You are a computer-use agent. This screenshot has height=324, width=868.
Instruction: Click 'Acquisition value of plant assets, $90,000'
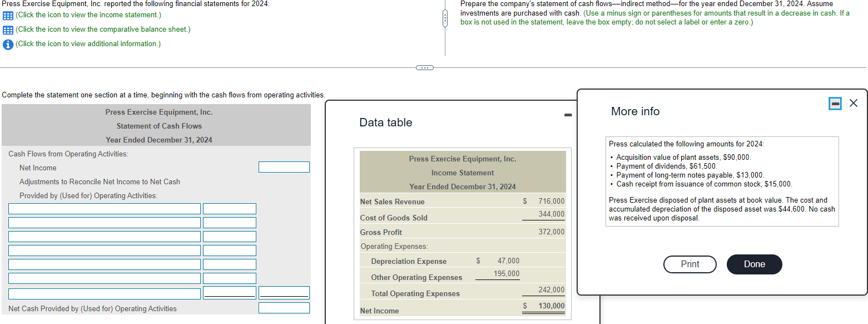click(683, 158)
